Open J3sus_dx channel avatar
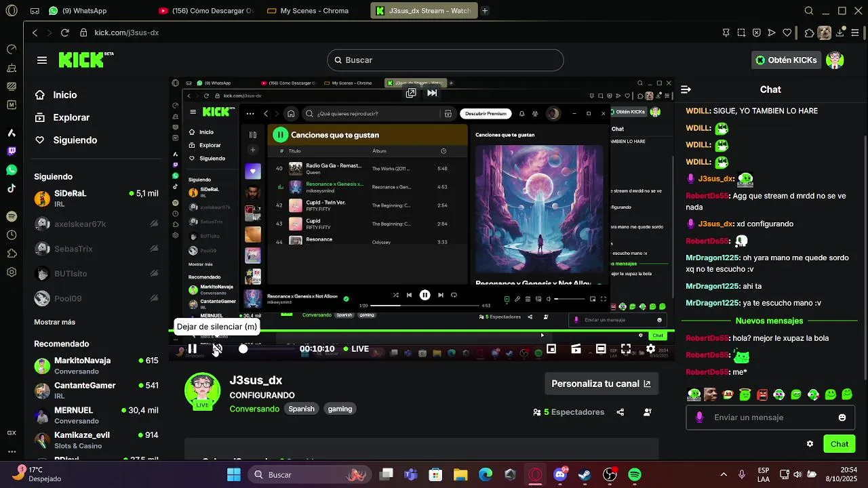Screen dimensions: 868x488 point(202,391)
